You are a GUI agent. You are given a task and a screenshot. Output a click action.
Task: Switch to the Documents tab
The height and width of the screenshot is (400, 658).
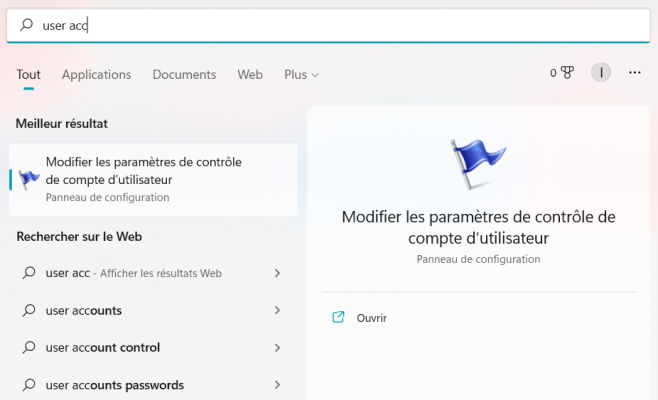click(x=184, y=74)
